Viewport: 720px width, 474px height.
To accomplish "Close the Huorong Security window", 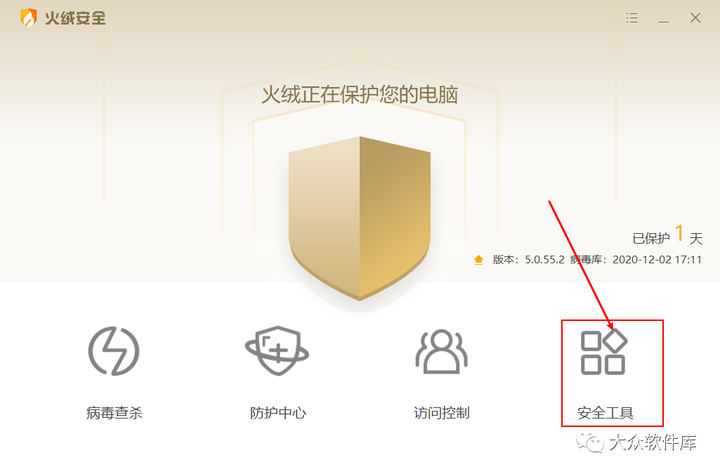I will pyautogui.click(x=695, y=17).
